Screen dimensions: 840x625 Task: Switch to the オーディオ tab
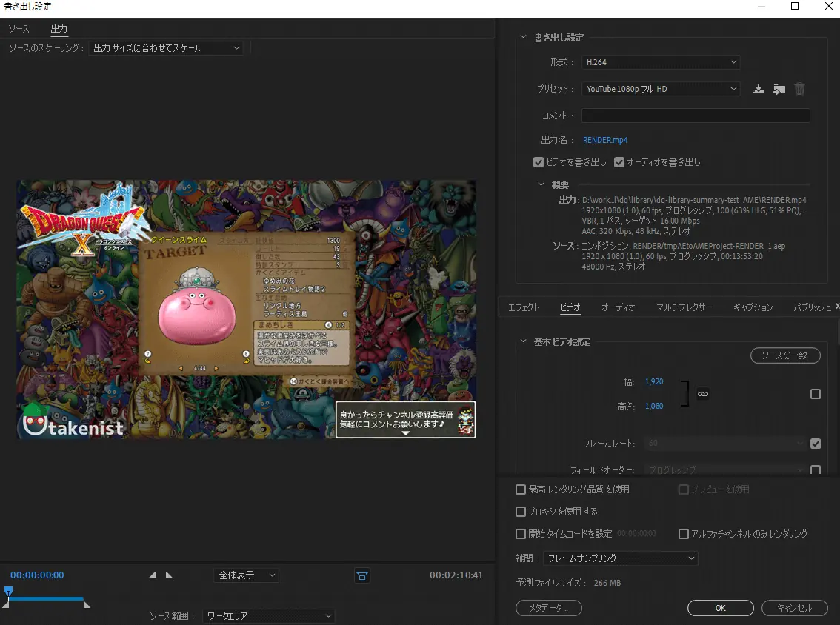618,307
